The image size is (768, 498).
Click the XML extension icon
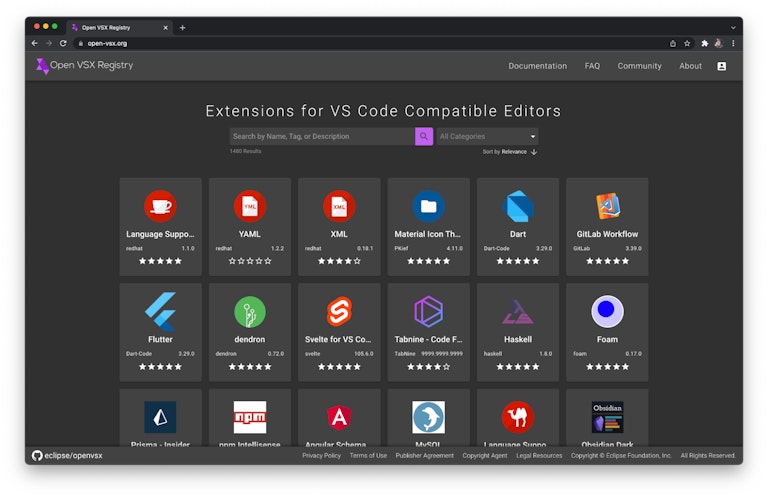(339, 206)
